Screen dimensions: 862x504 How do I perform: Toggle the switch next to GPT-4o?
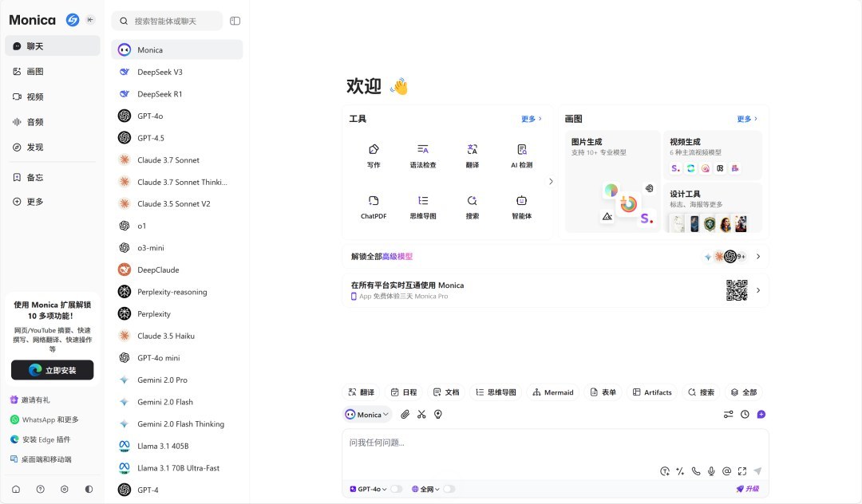click(397, 489)
